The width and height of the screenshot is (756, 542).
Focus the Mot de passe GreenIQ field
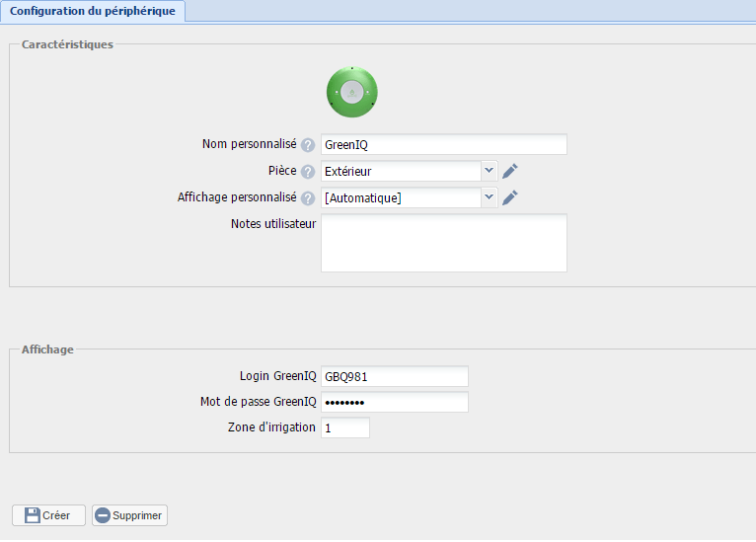point(395,402)
